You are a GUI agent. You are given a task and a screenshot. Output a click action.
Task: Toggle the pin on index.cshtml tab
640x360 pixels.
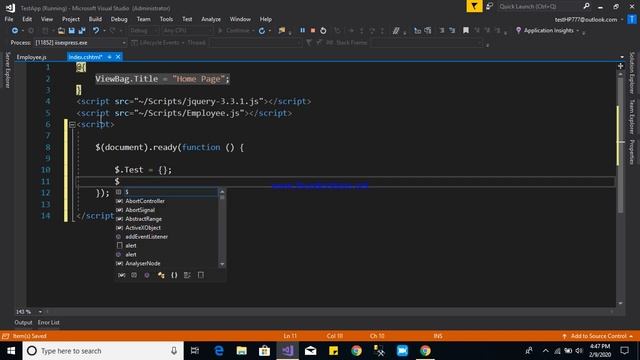tap(109, 57)
